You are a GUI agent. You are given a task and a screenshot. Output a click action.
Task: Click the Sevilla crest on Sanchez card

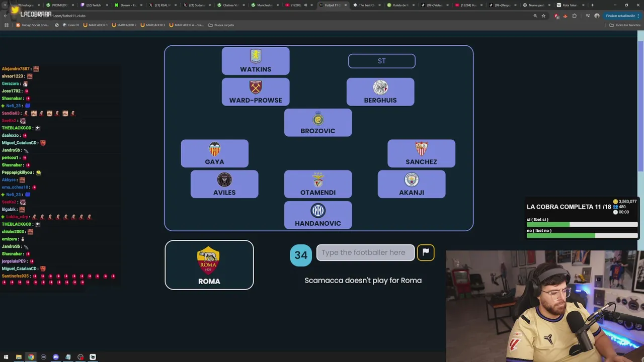(x=422, y=149)
